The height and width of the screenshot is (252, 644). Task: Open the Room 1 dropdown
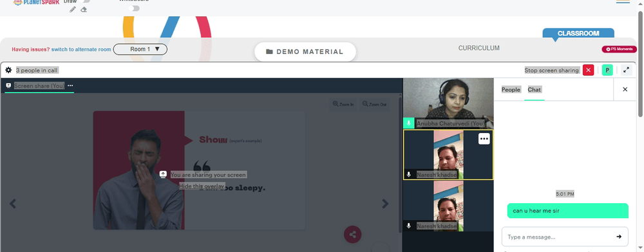140,49
